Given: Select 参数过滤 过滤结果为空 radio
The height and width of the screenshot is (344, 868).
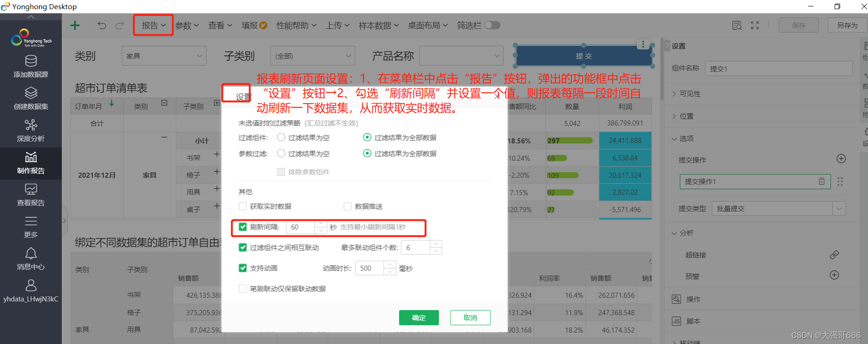Looking at the screenshot, I should tap(281, 153).
